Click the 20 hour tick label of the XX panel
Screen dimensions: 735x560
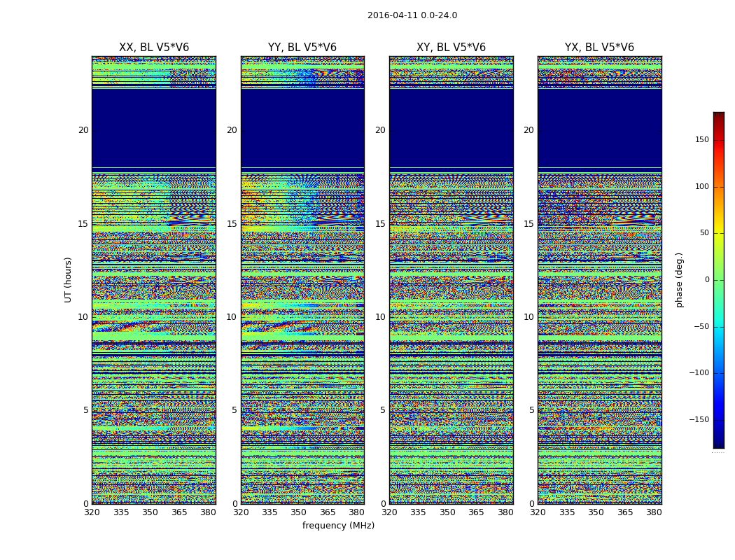83,130
